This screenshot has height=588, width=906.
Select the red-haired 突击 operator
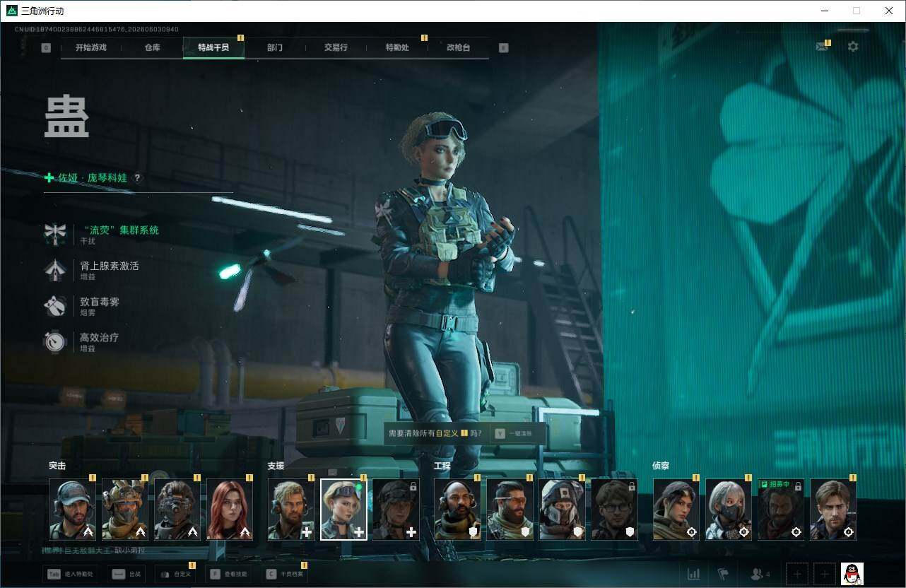coord(230,510)
